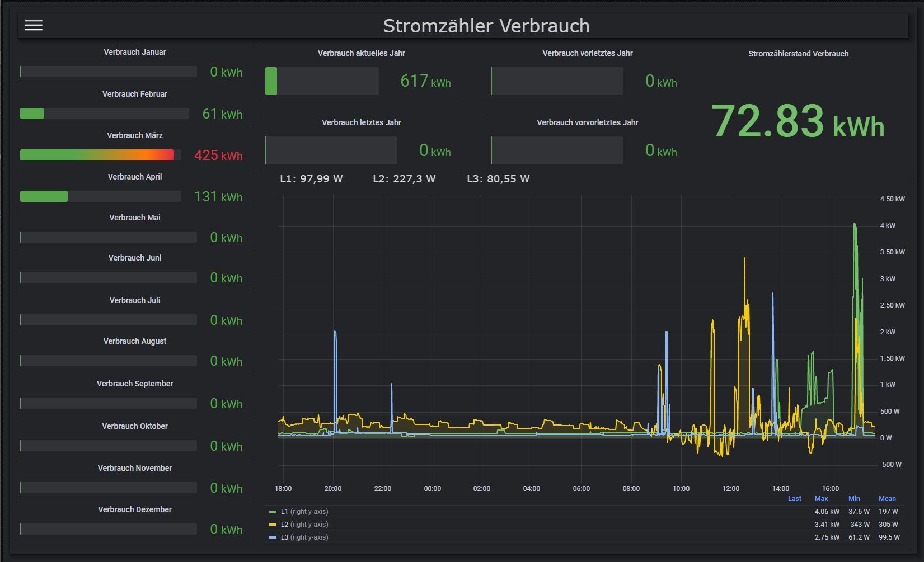This screenshot has width=924, height=562.
Task: Toggle L2 series in chart legend
Action: [x=304, y=525]
